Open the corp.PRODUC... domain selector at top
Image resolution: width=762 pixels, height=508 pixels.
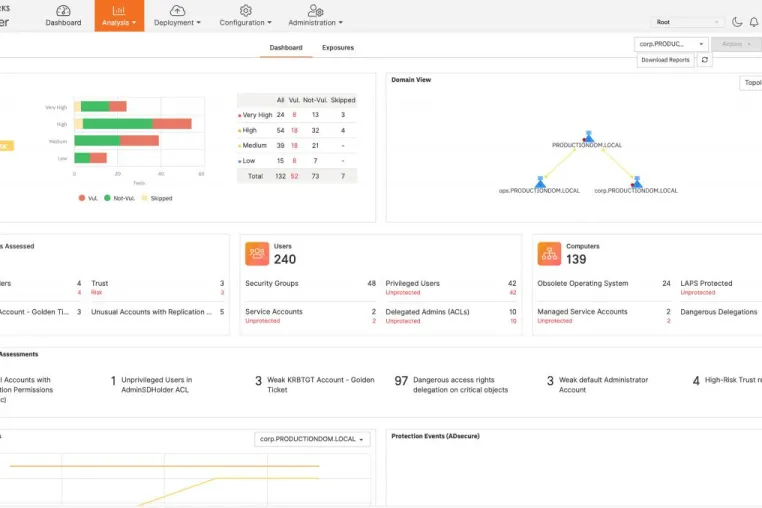click(671, 44)
